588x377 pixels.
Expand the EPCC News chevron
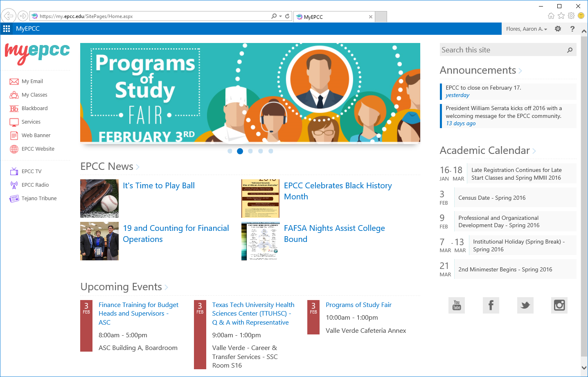137,167
